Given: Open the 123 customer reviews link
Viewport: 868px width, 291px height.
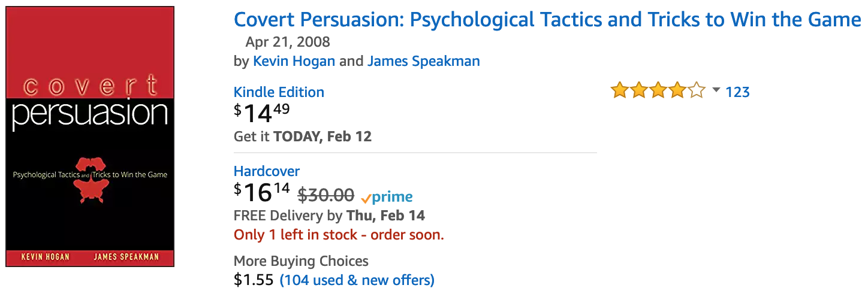Looking at the screenshot, I should click(x=737, y=92).
